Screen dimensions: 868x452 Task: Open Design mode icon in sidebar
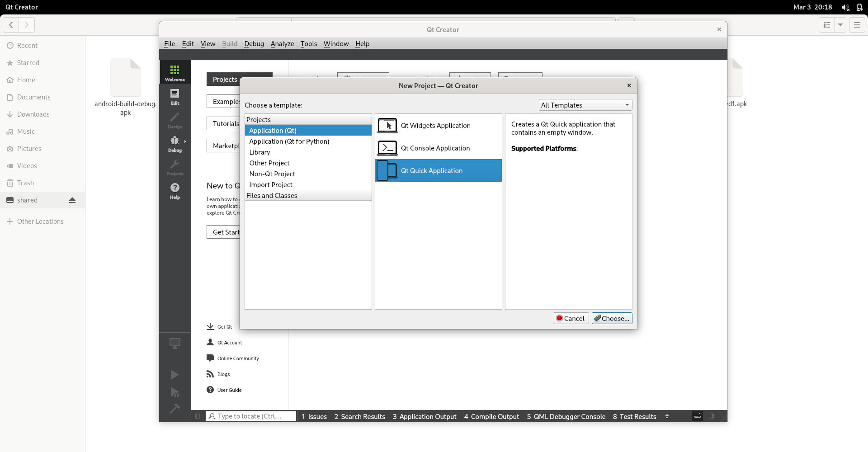pos(175,120)
